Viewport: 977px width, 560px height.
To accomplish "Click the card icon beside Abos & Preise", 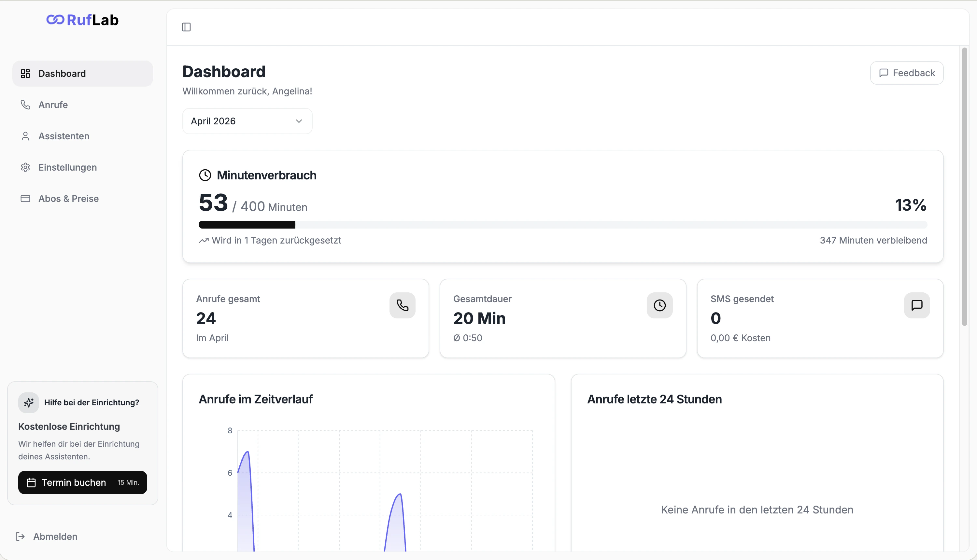I will pyautogui.click(x=25, y=199).
